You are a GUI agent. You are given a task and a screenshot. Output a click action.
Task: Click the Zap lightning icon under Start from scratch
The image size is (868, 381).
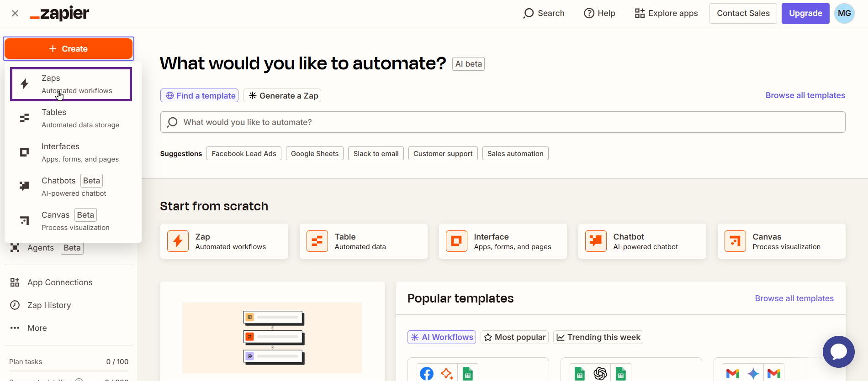178,241
